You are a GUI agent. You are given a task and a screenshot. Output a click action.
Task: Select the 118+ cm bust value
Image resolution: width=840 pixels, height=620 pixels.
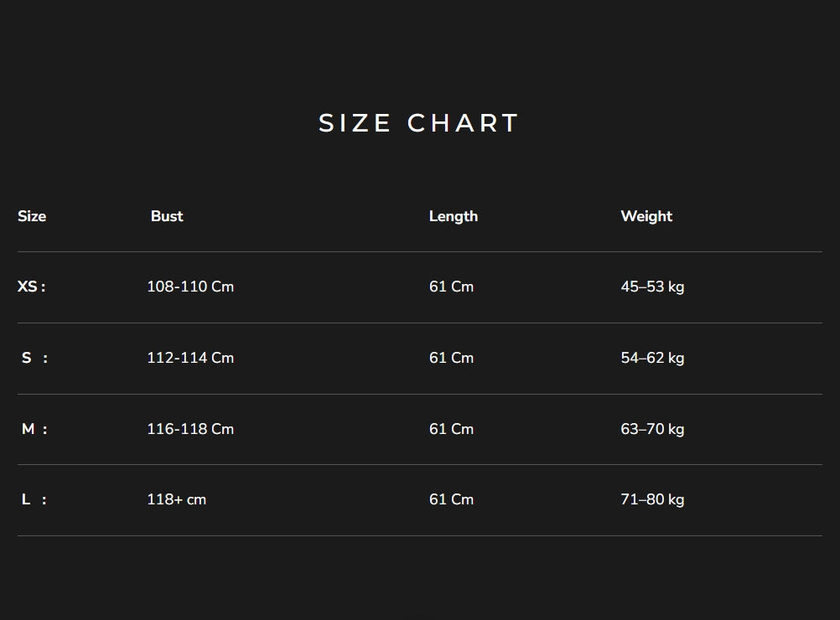click(176, 499)
